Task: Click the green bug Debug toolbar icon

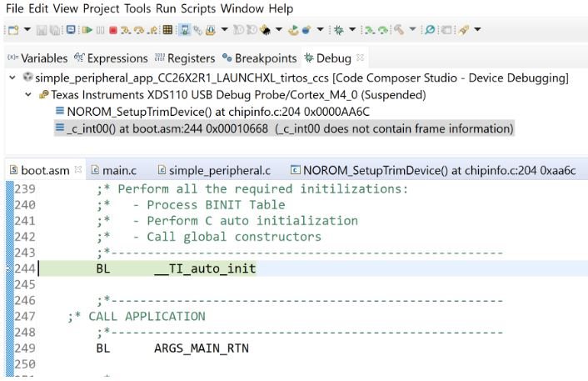Action: click(x=339, y=30)
